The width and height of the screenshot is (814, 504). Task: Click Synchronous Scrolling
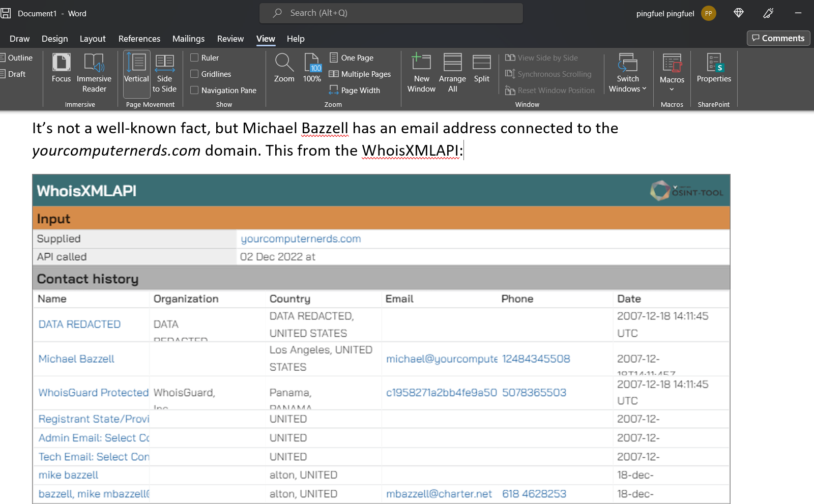548,74
